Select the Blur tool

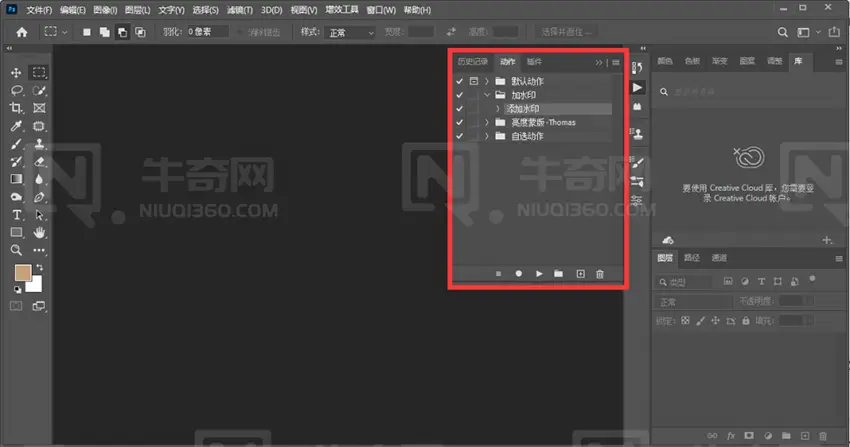pos(39,179)
